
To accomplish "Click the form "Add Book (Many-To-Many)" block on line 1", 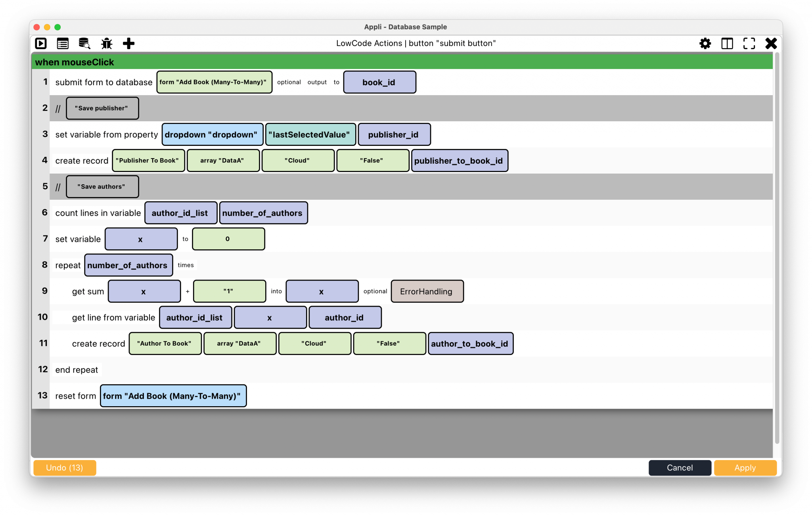I will [214, 82].
